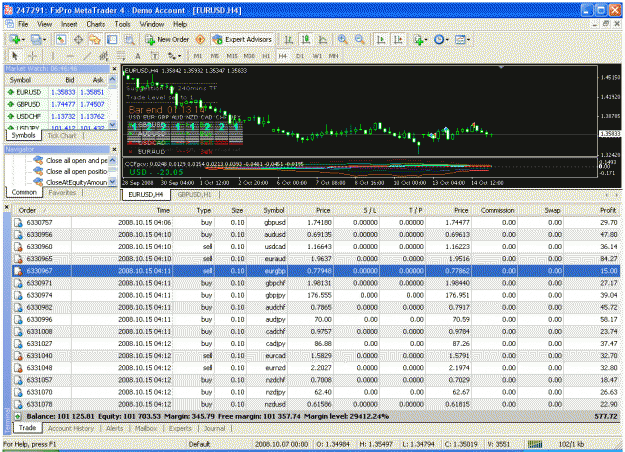This screenshot has width=625, height=452.
Task: Open the Tools menu
Action: click(122, 24)
